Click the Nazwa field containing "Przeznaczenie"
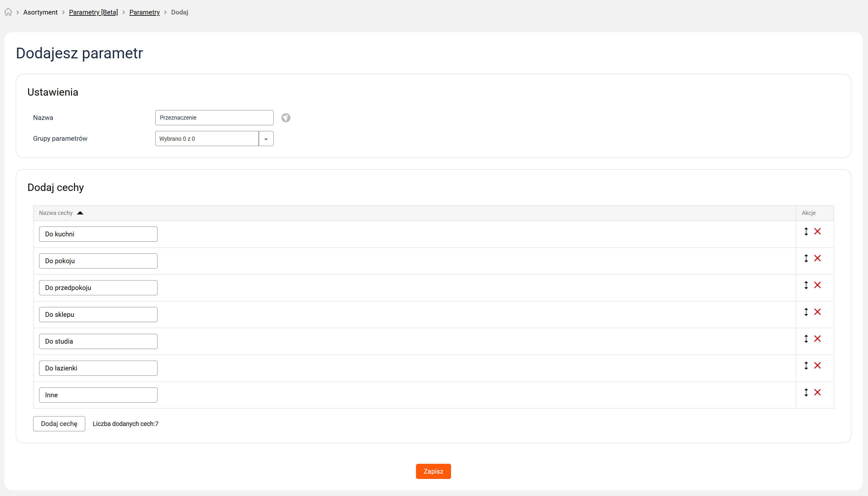Image resolution: width=868 pixels, height=496 pixels. point(214,118)
